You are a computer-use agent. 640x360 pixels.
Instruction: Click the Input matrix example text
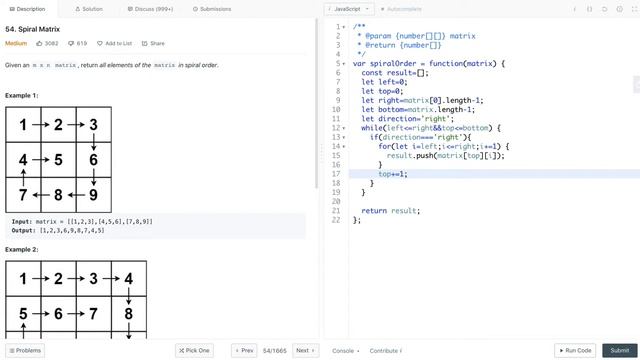82,222
